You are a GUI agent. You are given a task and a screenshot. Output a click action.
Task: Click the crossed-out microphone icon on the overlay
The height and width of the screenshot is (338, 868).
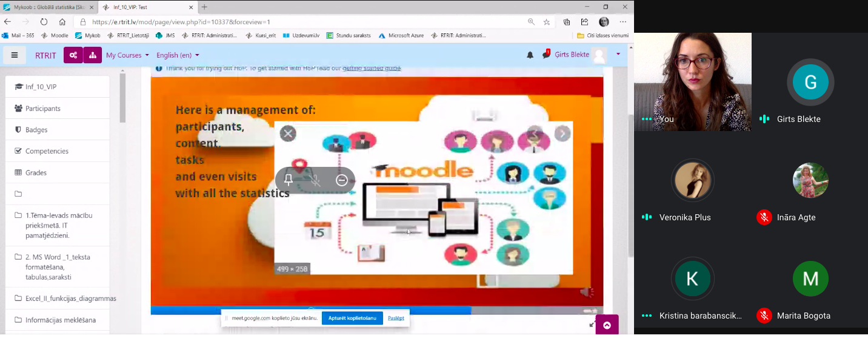(315, 180)
